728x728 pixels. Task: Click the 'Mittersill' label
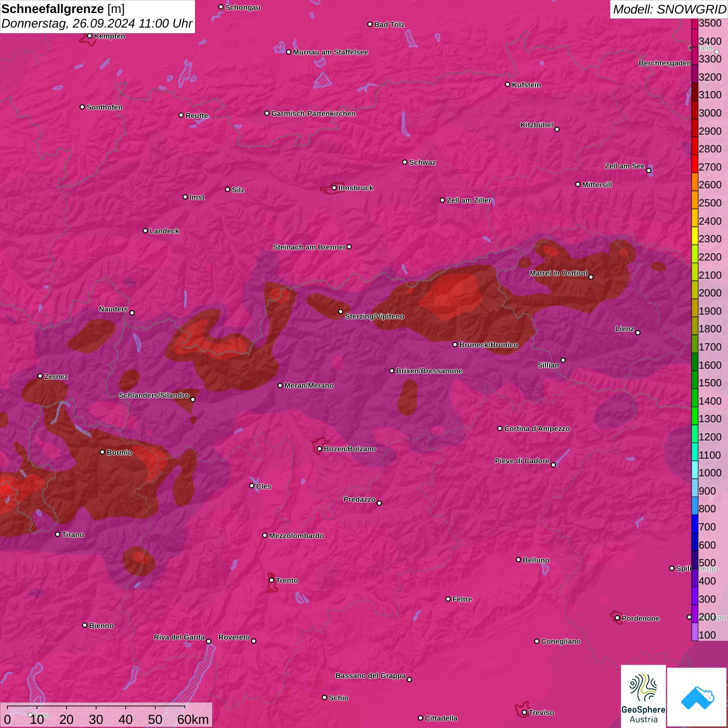[597, 185]
